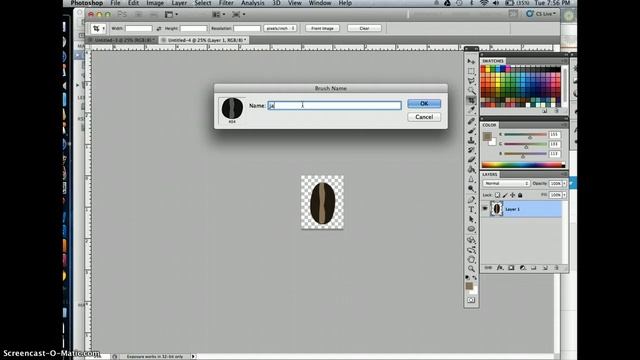
Task: Cancel the Brush Name dialog
Action: pos(424,117)
